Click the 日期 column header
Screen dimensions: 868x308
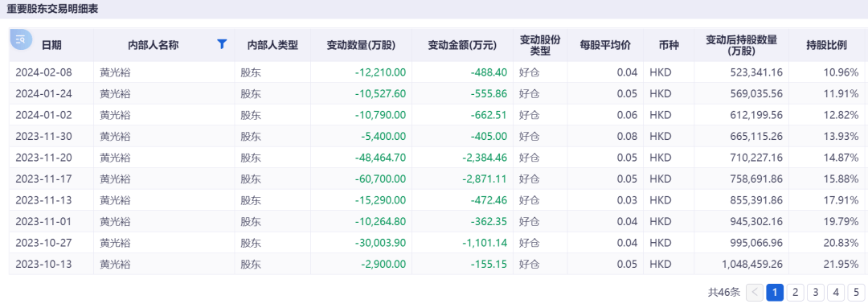pyautogui.click(x=51, y=45)
